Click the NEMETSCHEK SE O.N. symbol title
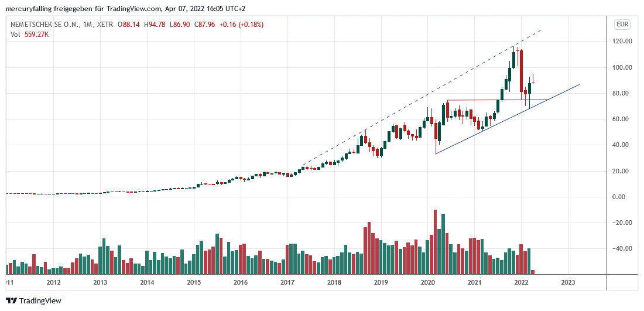The width and height of the screenshot is (644, 311). [43, 25]
